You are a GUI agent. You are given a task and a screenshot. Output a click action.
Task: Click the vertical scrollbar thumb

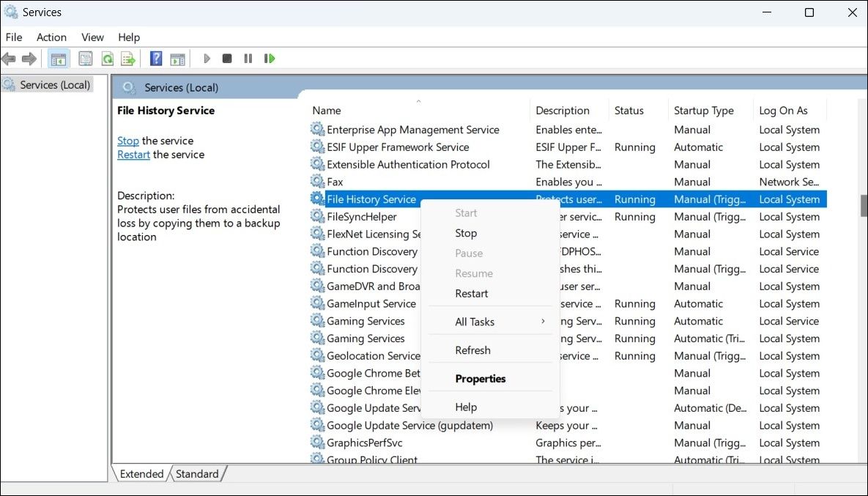pyautogui.click(x=864, y=205)
